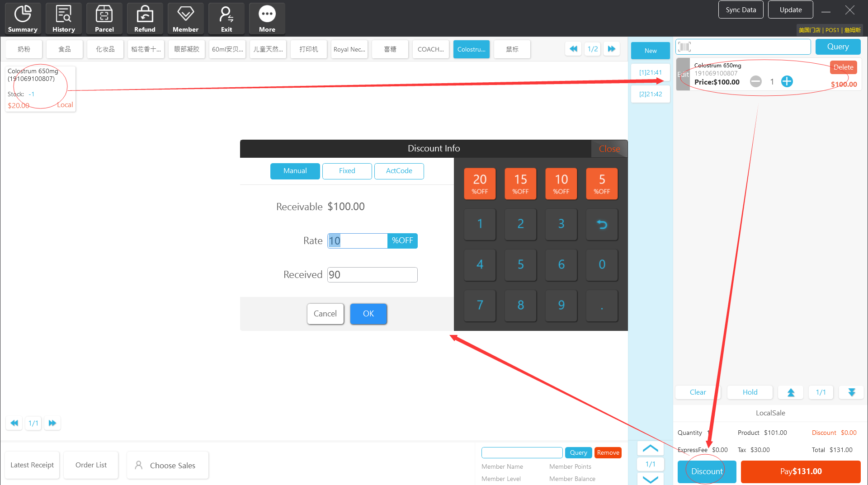Decrease Colostrum quantity with minus icon
The image size is (868, 485).
(755, 81)
